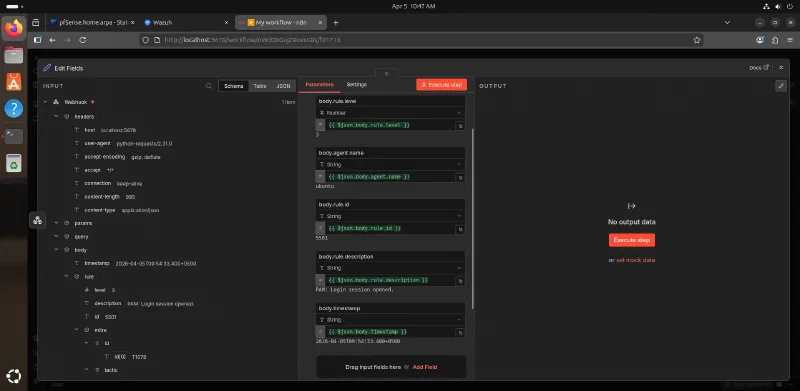The height and width of the screenshot is (391, 800).
Task: Switch input view to Table
Action: point(260,86)
